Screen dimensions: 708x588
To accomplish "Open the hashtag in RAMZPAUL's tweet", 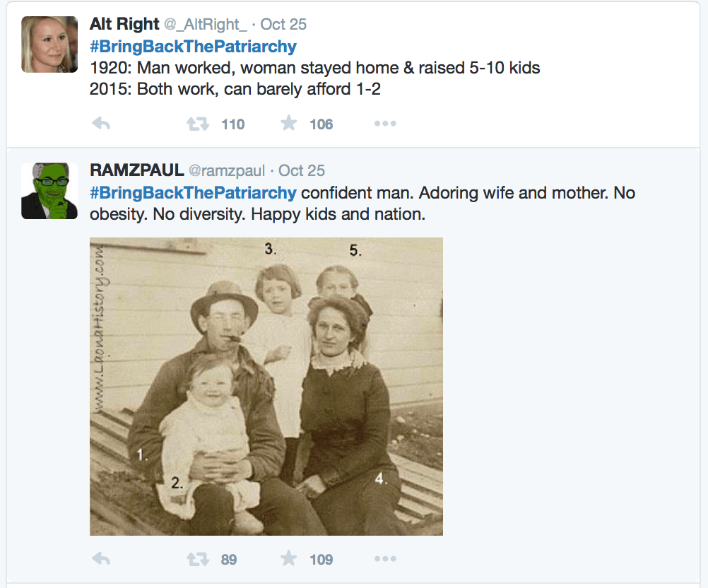I will click(x=193, y=193).
